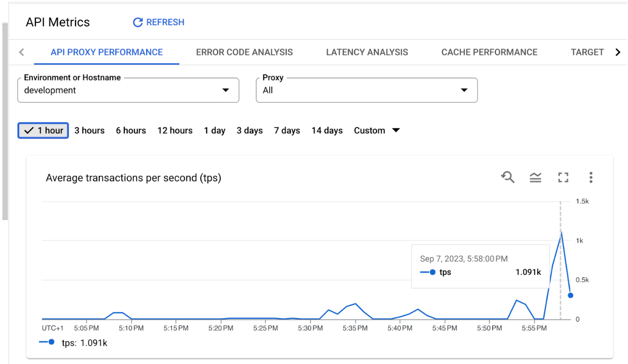Select the 1 day time range button
The width and height of the screenshot is (628, 364).
tap(214, 130)
